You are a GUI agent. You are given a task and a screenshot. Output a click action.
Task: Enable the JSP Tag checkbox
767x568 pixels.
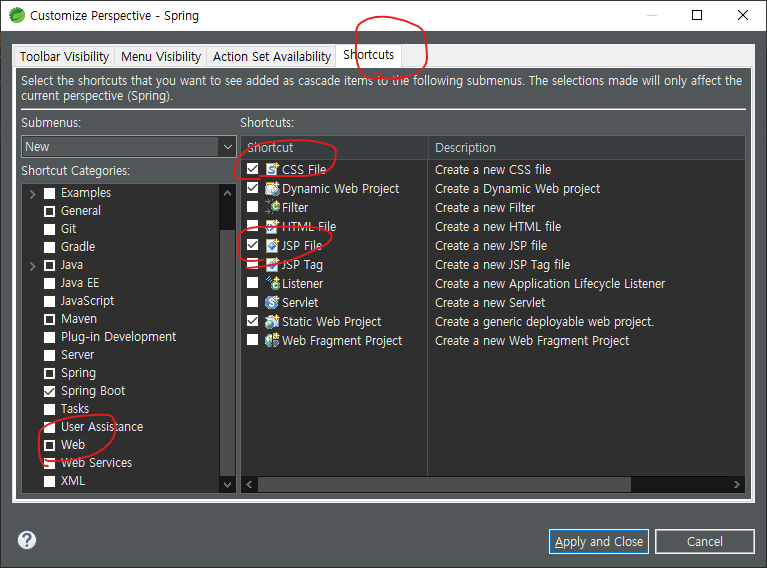[252, 264]
